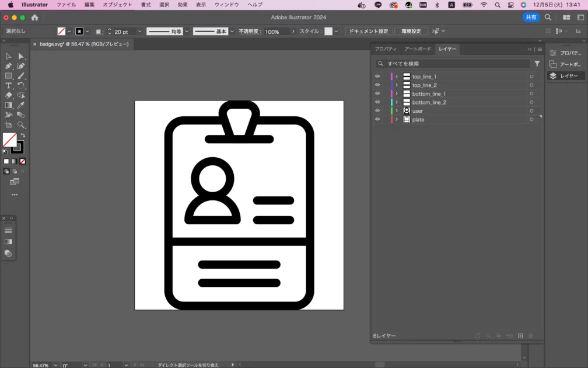Image resolution: width=588 pixels, height=368 pixels.
Task: Click the layer search filter icon
Action: pos(537,64)
